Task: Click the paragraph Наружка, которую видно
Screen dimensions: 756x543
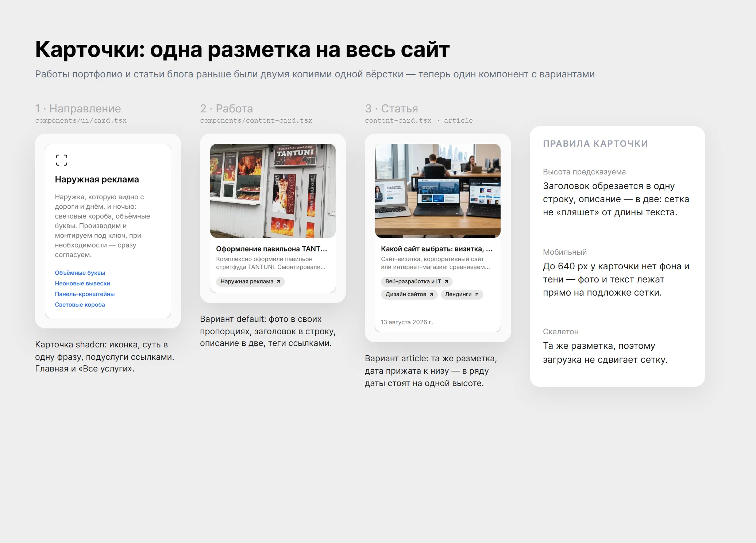Action: (103, 226)
